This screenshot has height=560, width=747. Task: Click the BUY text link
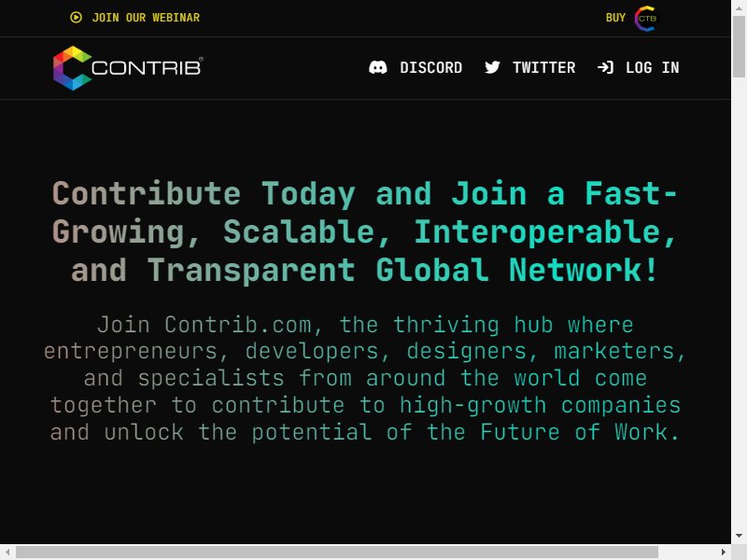click(615, 18)
